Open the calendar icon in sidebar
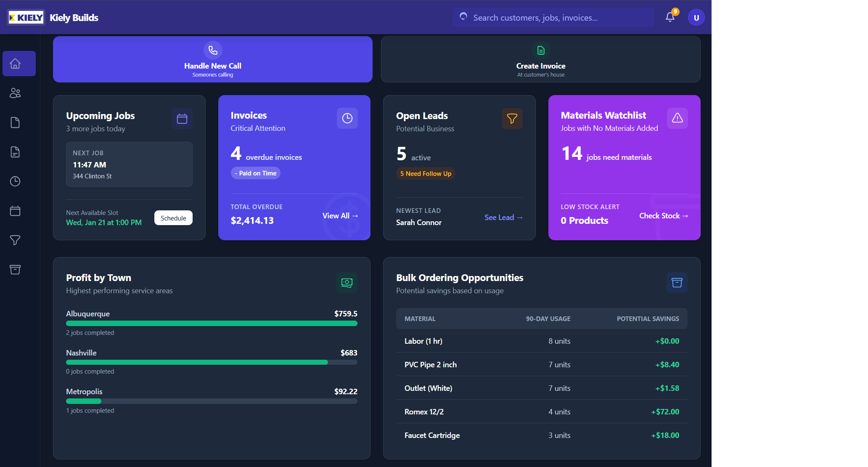 coord(16,211)
